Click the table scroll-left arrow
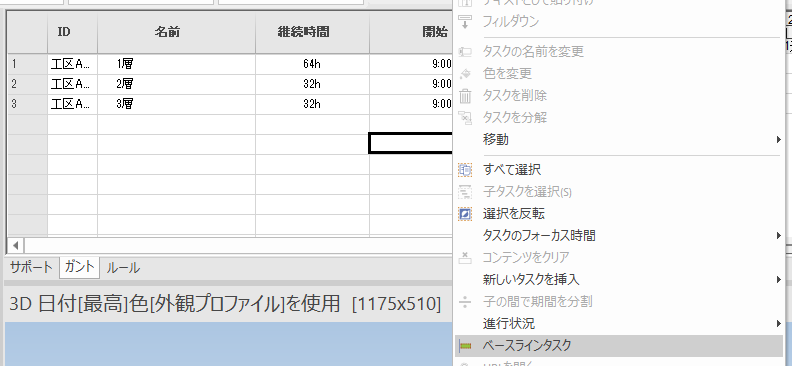The width and height of the screenshot is (792, 366). [x=16, y=246]
